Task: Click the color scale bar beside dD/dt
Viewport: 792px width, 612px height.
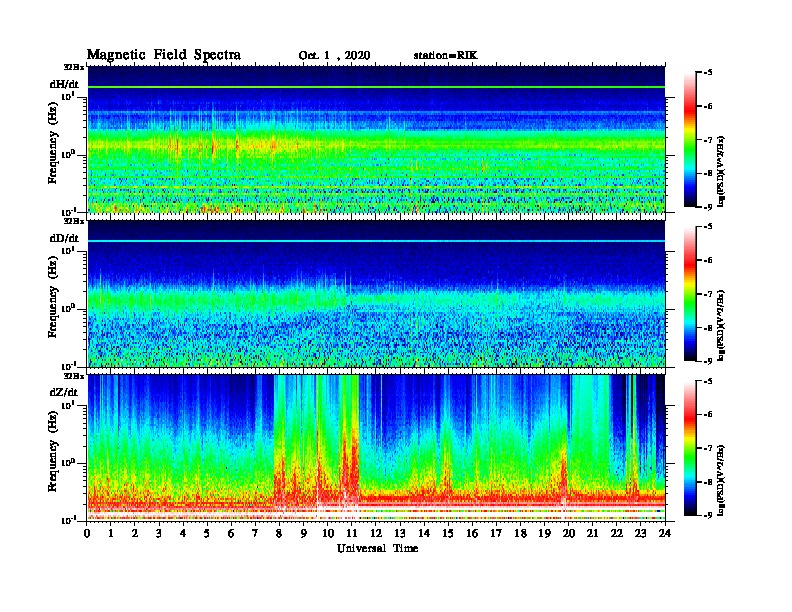Action: click(x=690, y=294)
